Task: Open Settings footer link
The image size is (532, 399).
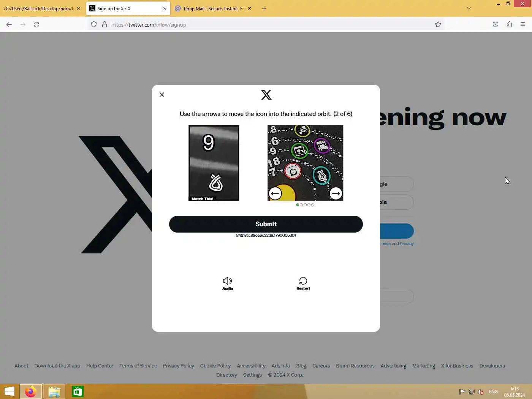Action: (x=253, y=375)
